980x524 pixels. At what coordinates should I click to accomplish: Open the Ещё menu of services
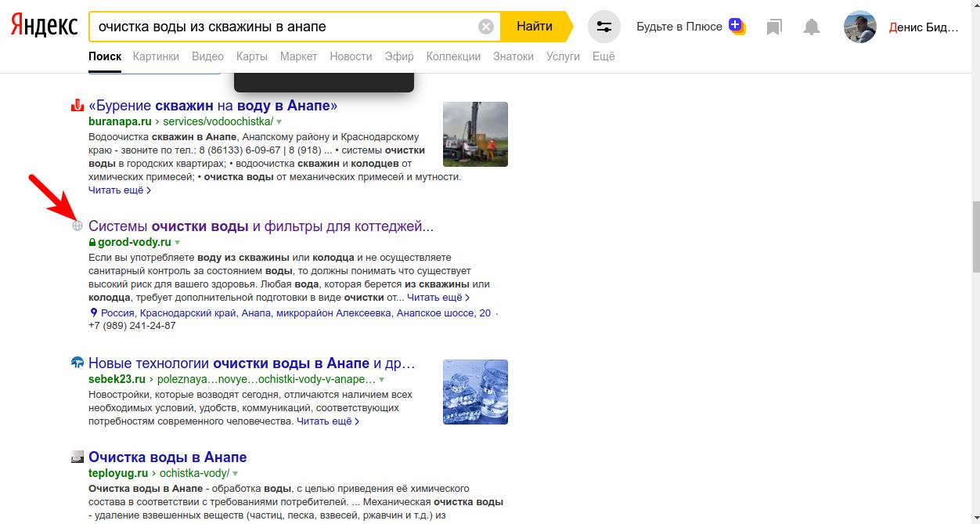click(603, 56)
